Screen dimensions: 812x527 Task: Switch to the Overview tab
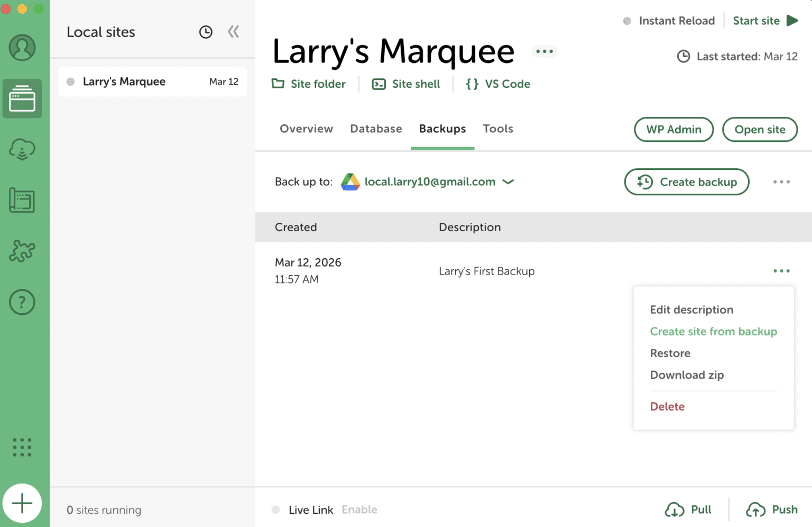[307, 129]
